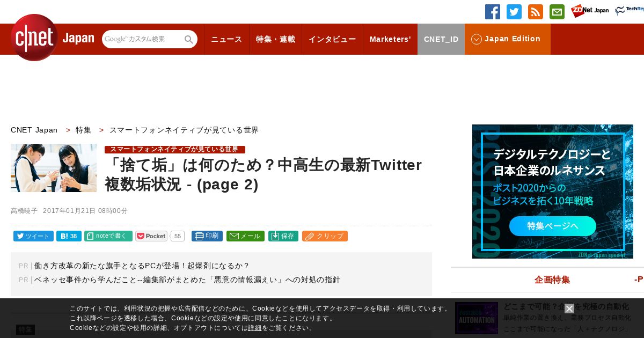Print the article with 印刷 button
Viewport: 644px width, 338px height.
[x=207, y=236]
